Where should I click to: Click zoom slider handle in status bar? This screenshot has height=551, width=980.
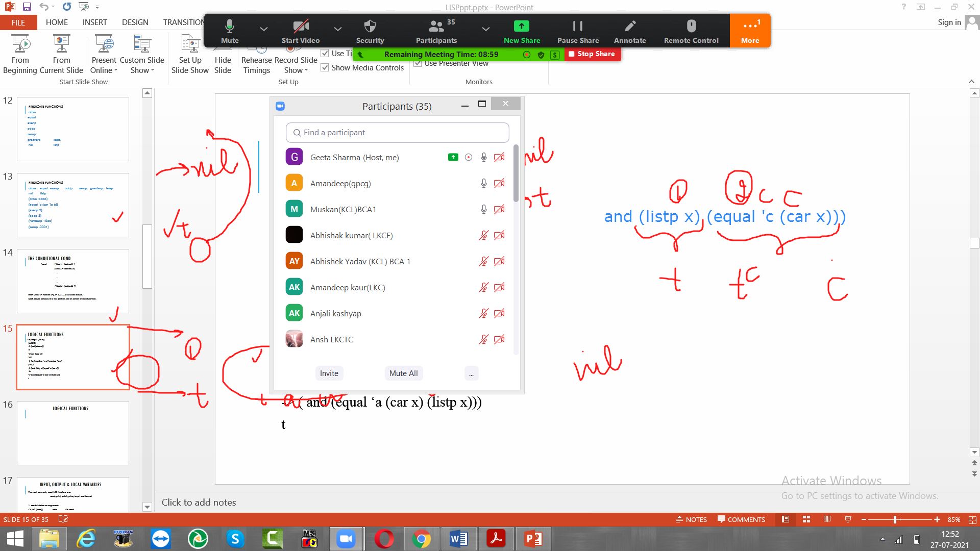[895, 519]
